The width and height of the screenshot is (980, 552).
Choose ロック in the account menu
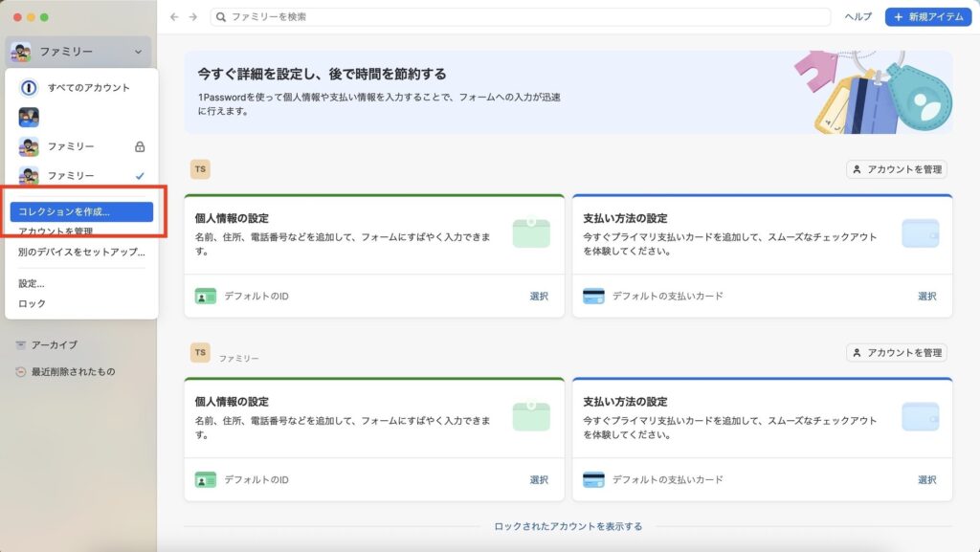32,304
